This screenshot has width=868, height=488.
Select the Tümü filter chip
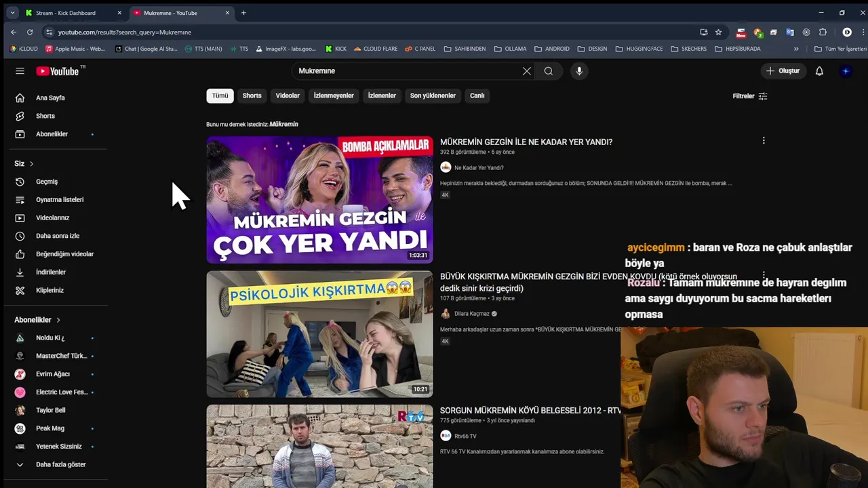click(220, 96)
